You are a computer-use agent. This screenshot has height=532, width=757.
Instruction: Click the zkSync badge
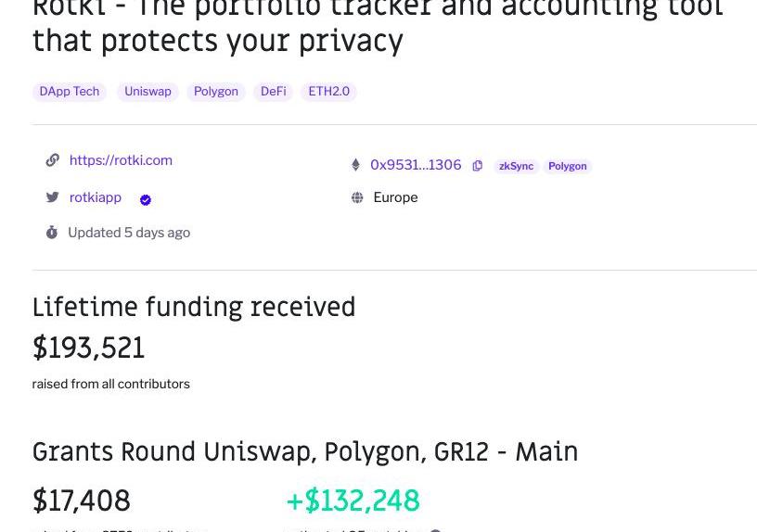pyautogui.click(x=516, y=166)
